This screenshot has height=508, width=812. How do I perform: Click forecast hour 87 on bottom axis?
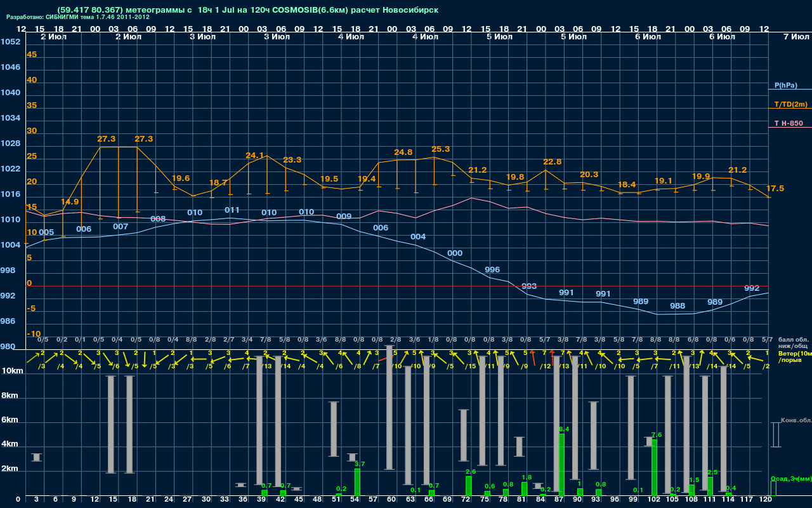559,500
